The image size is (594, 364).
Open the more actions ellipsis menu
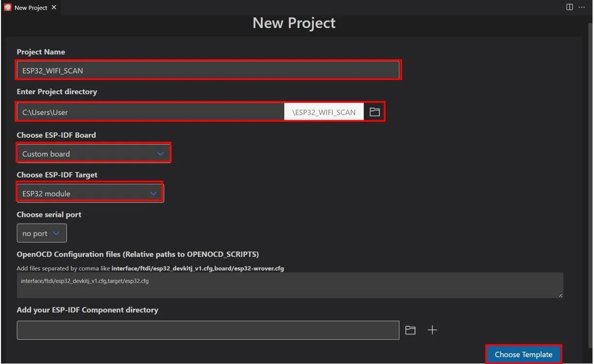[582, 7]
